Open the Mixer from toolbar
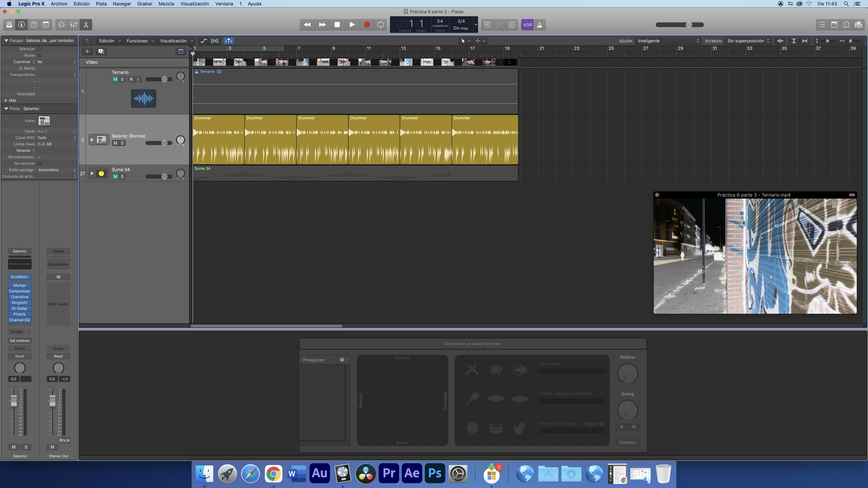 pyautogui.click(x=74, y=25)
